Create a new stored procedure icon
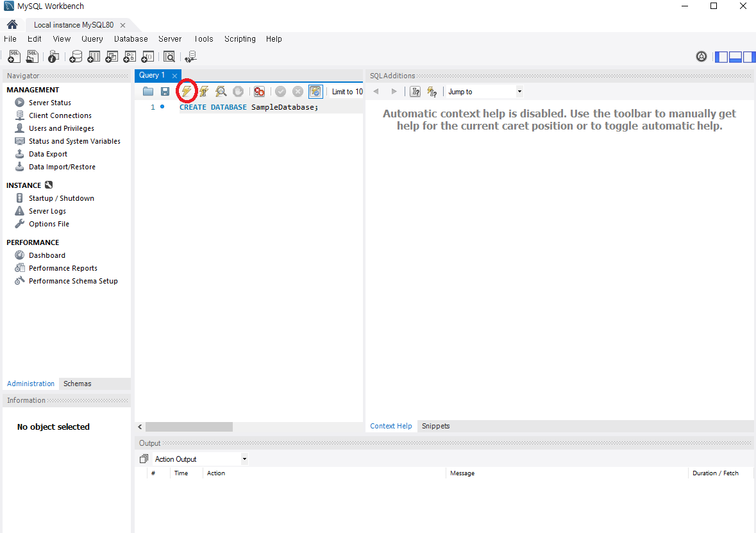Viewport: 756px width, 533px height. point(130,56)
